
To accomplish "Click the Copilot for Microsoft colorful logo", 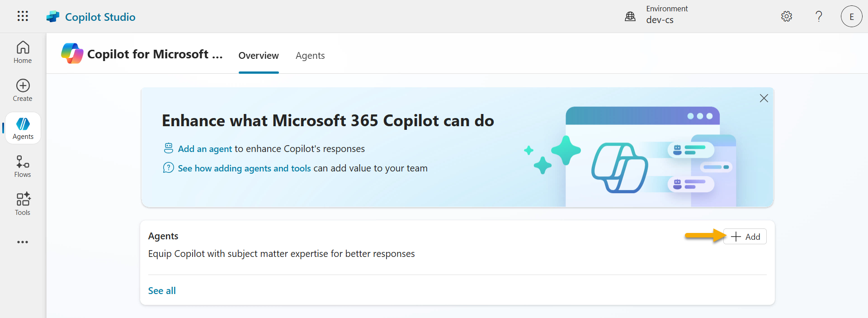I will pyautogui.click(x=72, y=53).
